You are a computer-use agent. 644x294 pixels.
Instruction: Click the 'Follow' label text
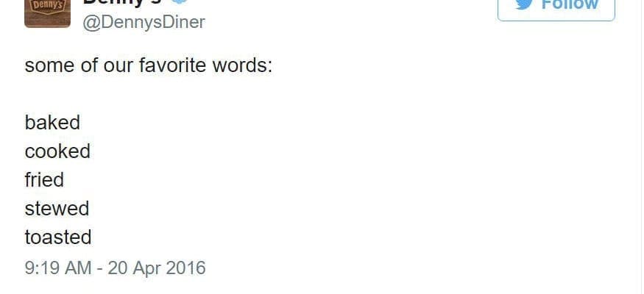[x=570, y=4]
